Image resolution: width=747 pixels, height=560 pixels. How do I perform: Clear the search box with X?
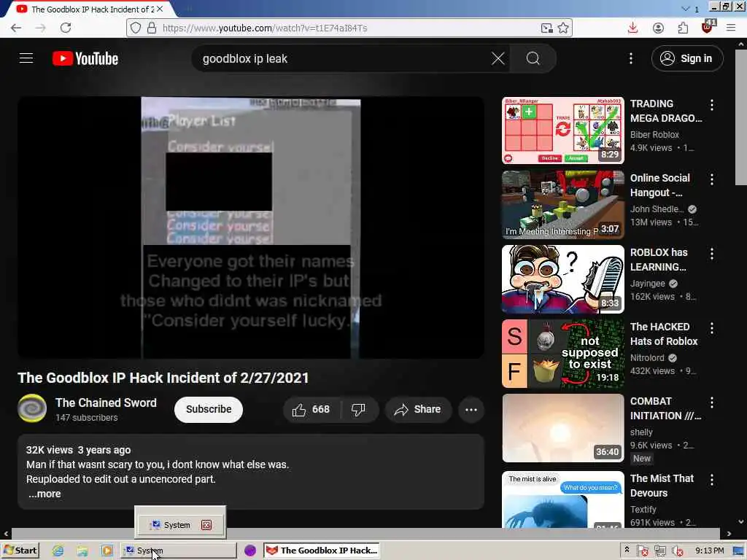498,58
